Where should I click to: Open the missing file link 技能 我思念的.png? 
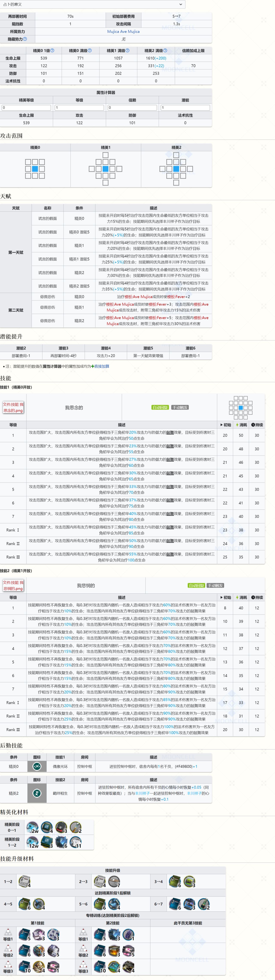tap(13, 407)
